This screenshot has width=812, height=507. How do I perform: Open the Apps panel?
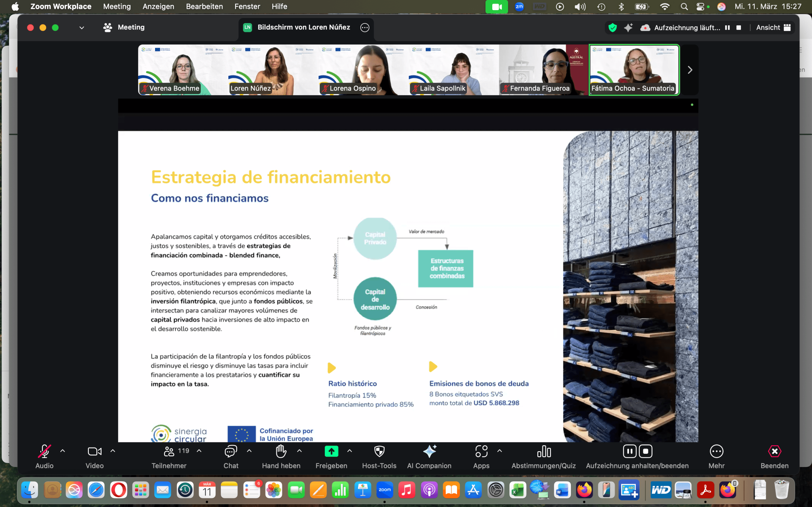(x=481, y=452)
